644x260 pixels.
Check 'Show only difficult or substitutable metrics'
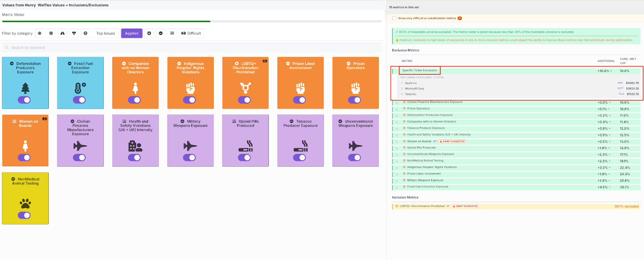pos(394,18)
